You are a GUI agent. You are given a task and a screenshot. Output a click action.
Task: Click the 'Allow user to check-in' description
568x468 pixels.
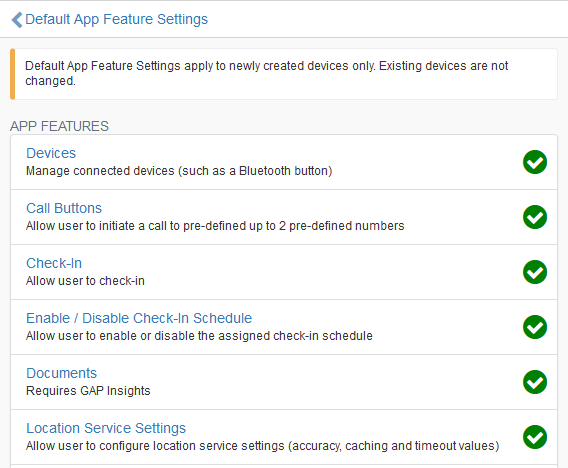85,281
